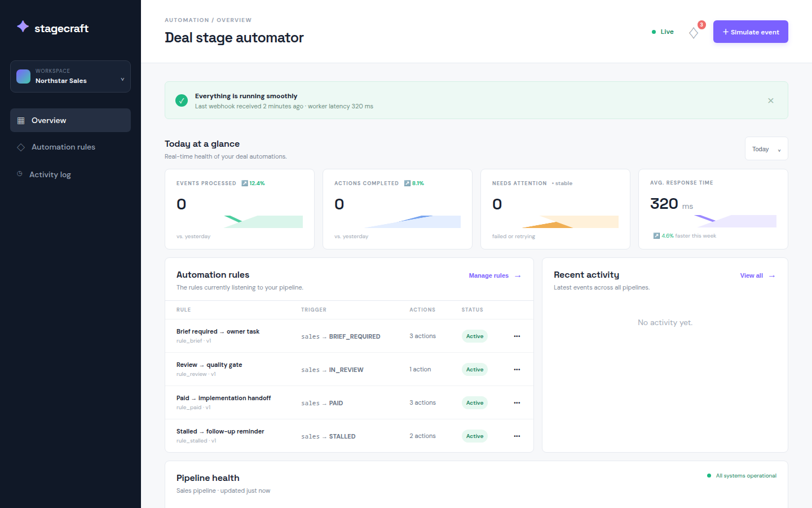The width and height of the screenshot is (812, 508).
Task: Click the Events Processed trend arrow icon
Action: (245, 183)
